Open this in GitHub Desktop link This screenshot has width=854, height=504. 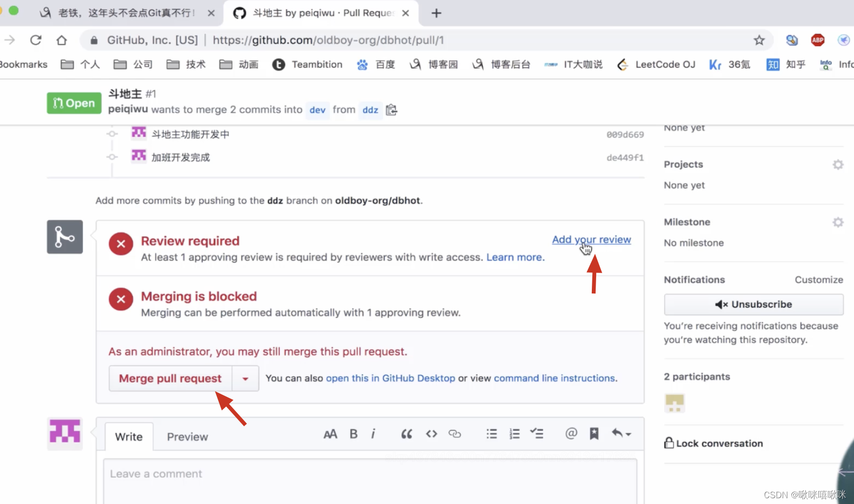[390, 378]
